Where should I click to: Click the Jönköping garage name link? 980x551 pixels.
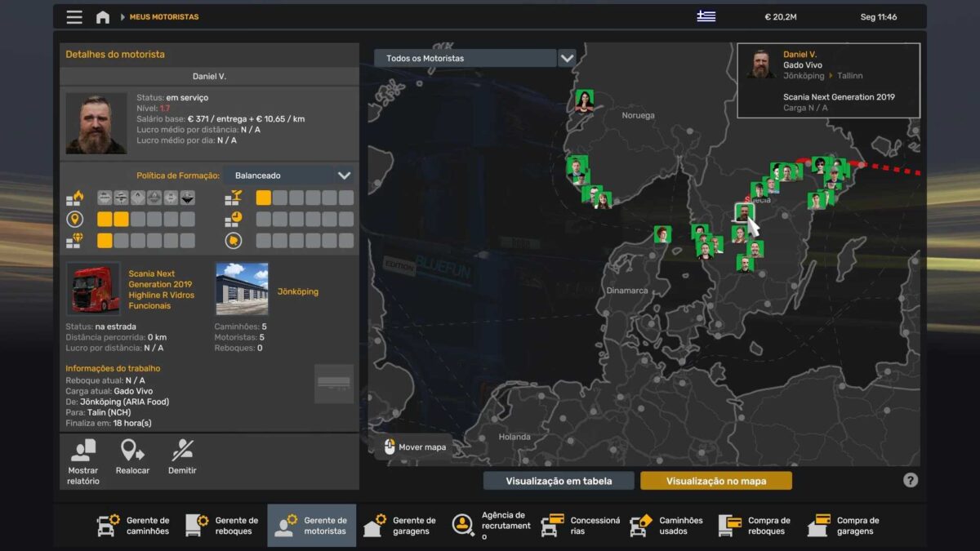[297, 291]
